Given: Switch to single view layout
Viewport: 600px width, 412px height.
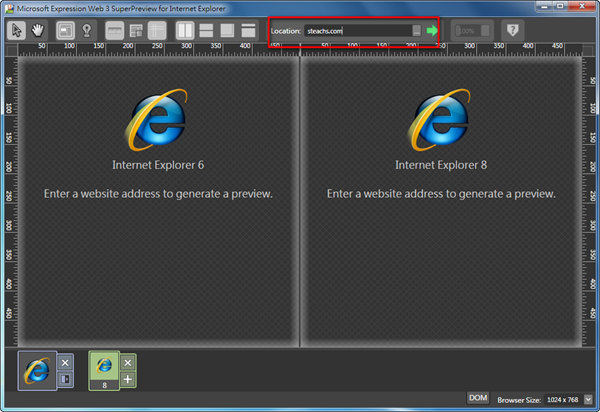Looking at the screenshot, I should pyautogui.click(x=248, y=30).
